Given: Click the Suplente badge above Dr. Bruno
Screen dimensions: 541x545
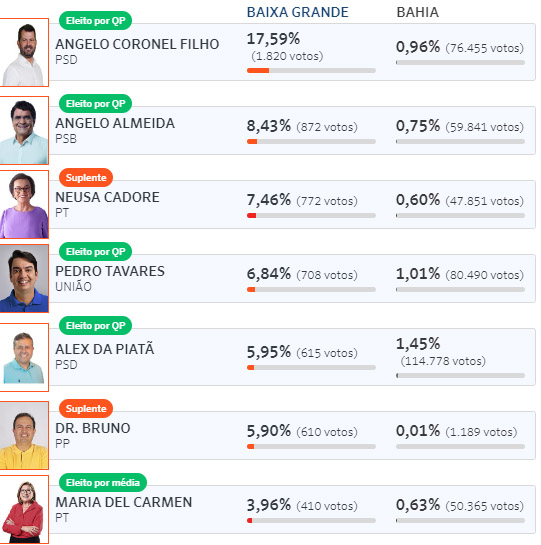Looking at the screenshot, I should 86,408.
